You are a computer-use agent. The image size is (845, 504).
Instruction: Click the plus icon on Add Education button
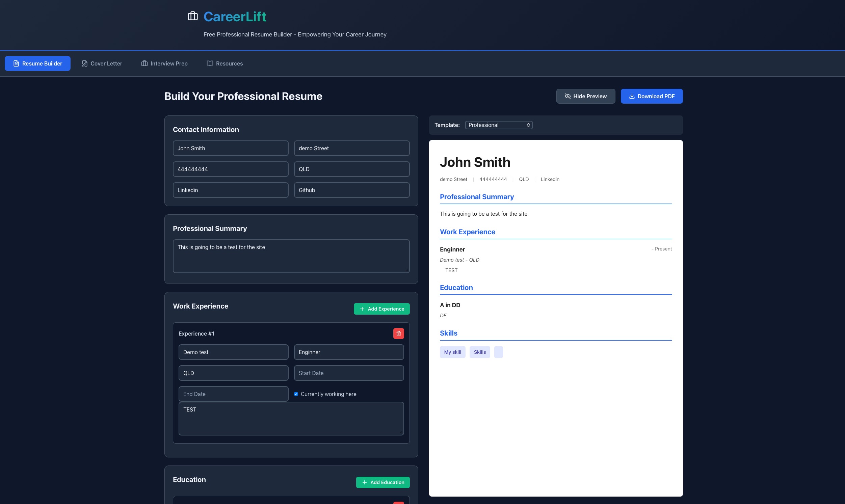click(x=364, y=482)
